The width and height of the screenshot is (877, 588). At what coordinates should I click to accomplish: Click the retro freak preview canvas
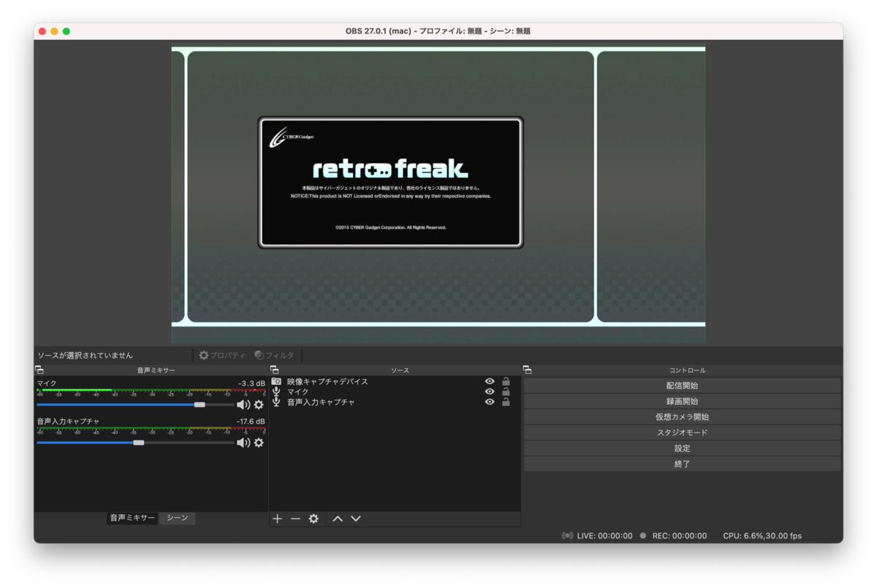click(438, 195)
